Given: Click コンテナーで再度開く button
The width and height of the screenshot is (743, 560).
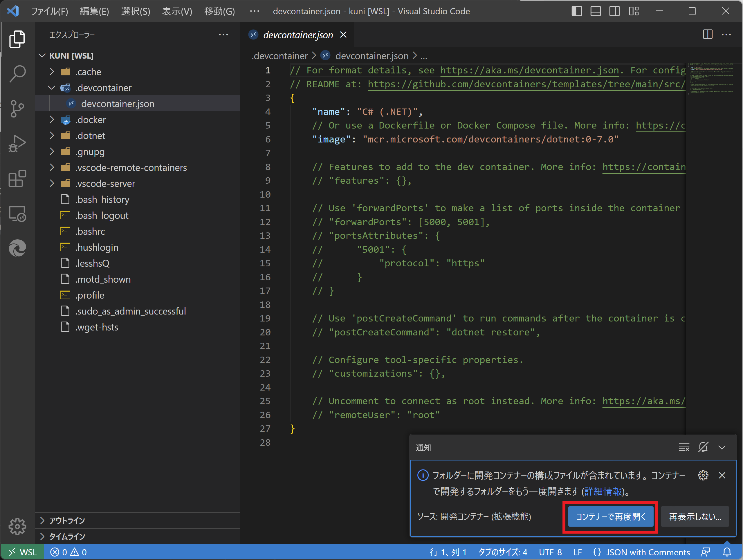Looking at the screenshot, I should (x=610, y=516).
